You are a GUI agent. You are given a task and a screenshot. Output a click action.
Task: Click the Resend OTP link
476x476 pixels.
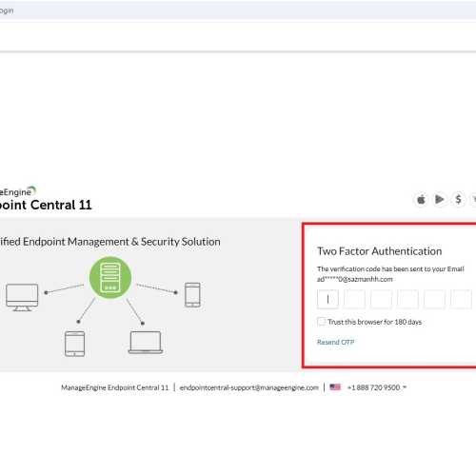336,342
